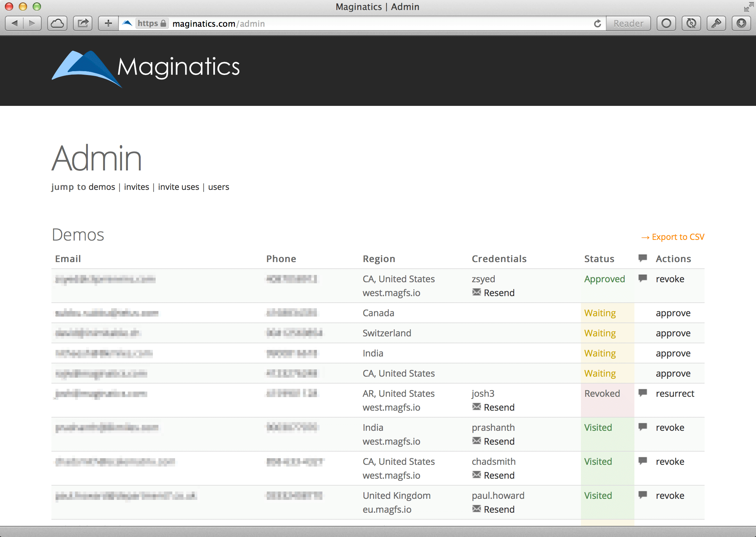Open the 'users' admin section link
The width and height of the screenshot is (756, 537).
click(218, 187)
